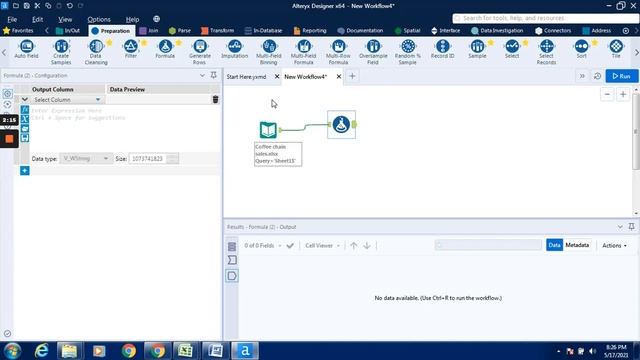Switch results to Metadata view
The image size is (640, 360).
point(577,245)
